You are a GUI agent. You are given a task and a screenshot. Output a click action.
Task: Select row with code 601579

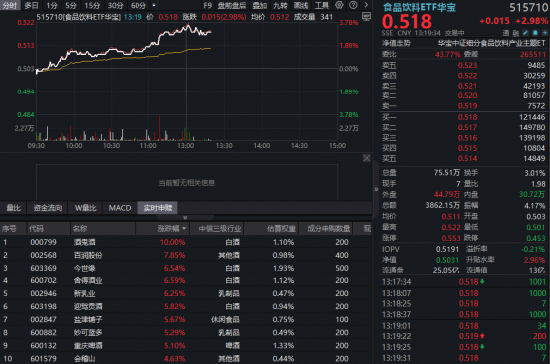186,358
